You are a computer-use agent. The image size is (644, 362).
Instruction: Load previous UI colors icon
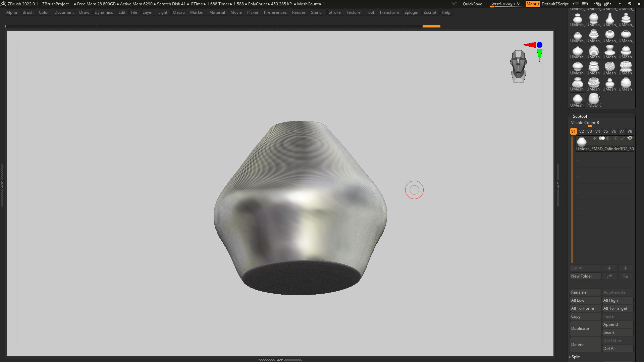point(576,4)
